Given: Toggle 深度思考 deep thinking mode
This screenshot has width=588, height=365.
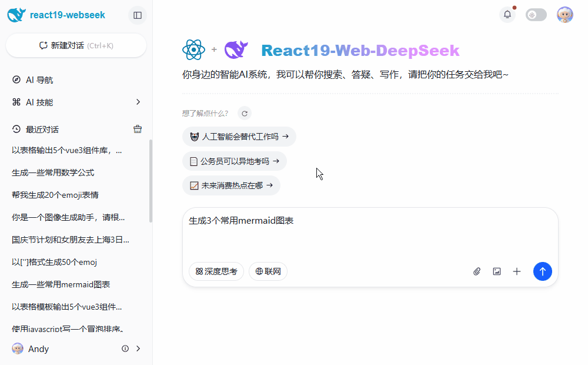Looking at the screenshot, I should [216, 271].
